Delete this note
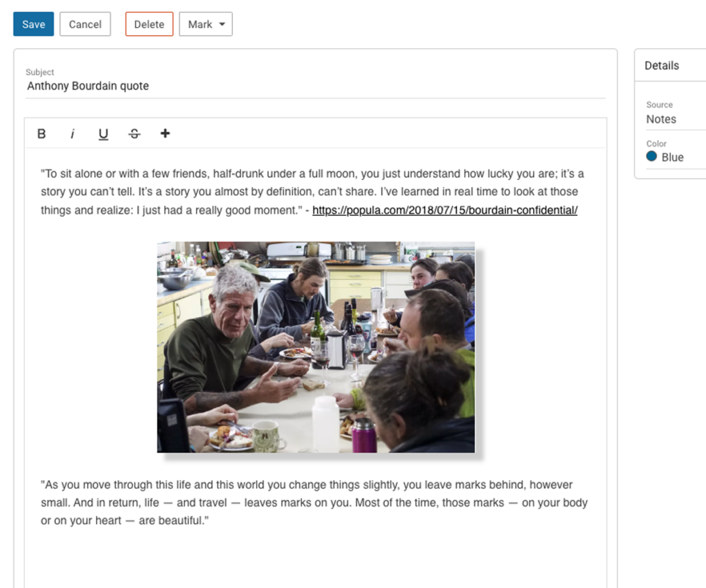Screen dimensions: 706x588 click(x=149, y=23)
